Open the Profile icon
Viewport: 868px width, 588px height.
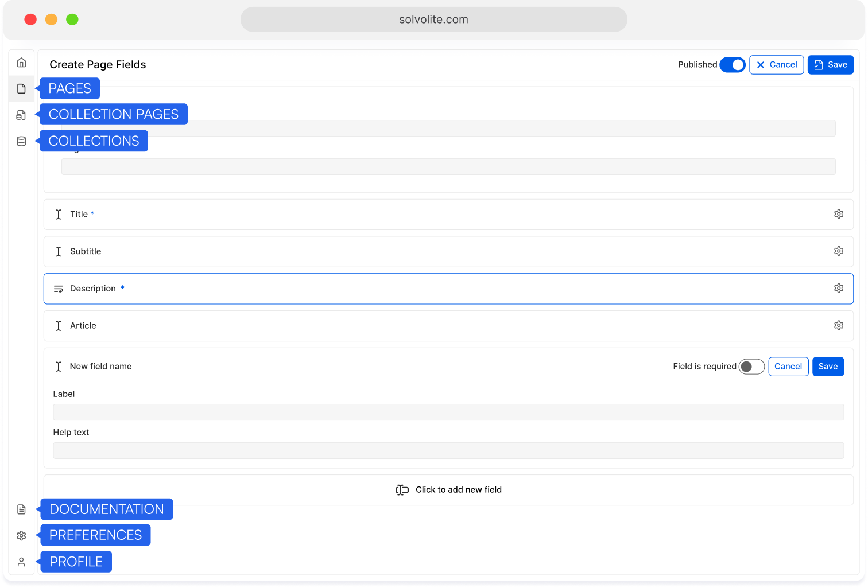[21, 562]
